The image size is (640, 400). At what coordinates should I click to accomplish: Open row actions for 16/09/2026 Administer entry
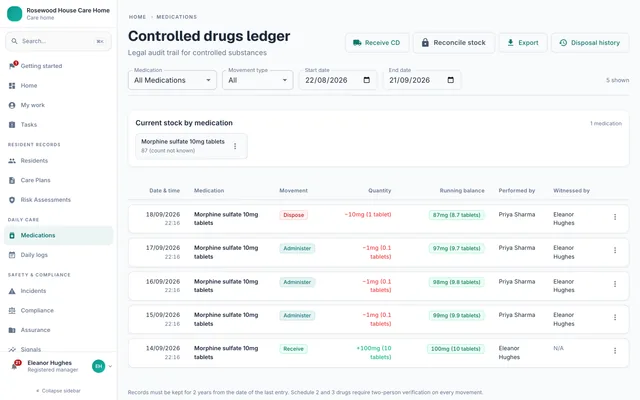[x=615, y=284]
